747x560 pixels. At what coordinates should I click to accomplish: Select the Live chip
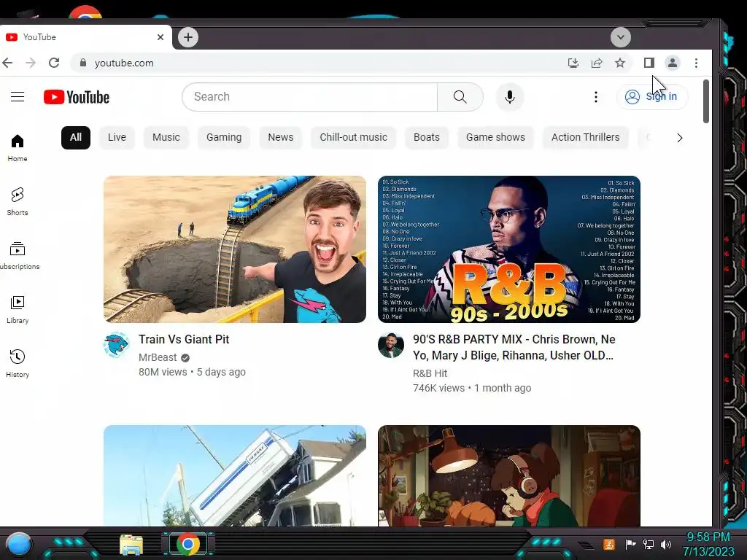pos(117,138)
